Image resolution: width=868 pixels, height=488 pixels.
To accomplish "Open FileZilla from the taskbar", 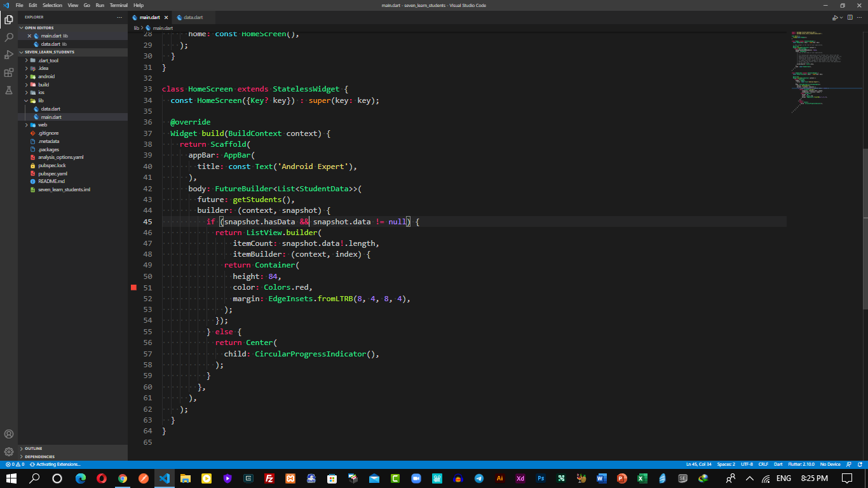I will [x=269, y=478].
